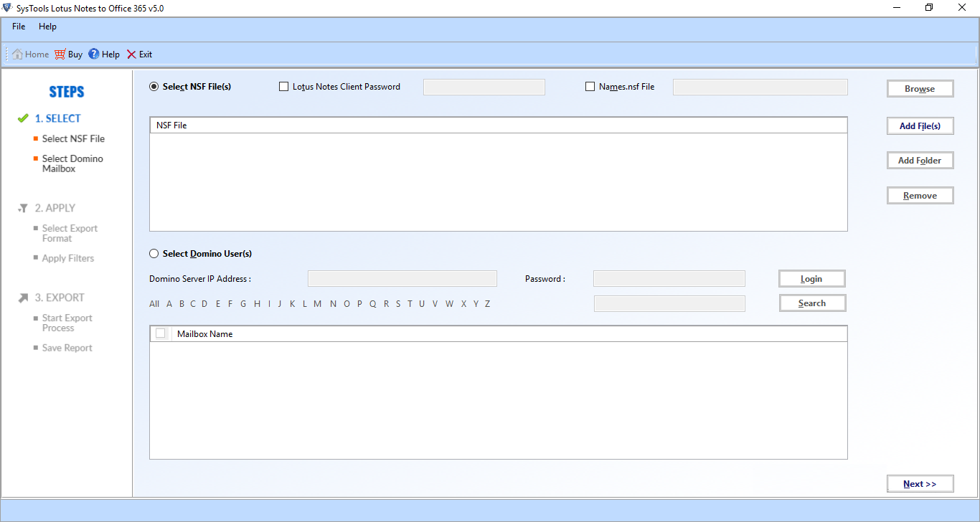Click the filter funnel icon beside 2. APPLY
Image resolution: width=980 pixels, height=522 pixels.
point(23,208)
